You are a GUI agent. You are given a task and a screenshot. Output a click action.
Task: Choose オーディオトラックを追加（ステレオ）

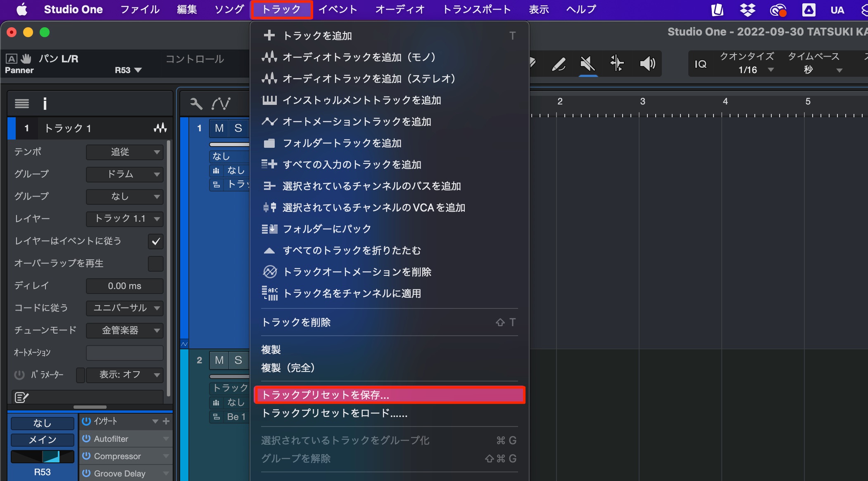coord(390,78)
